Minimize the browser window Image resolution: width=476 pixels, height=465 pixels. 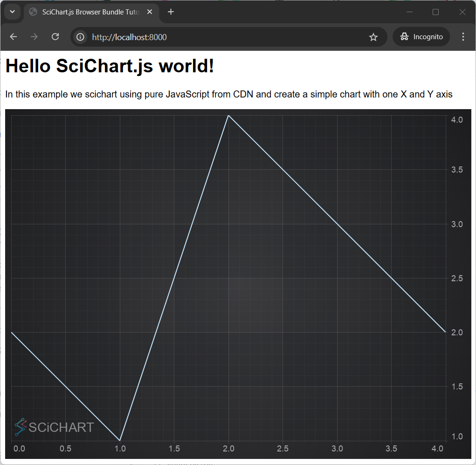click(x=409, y=12)
